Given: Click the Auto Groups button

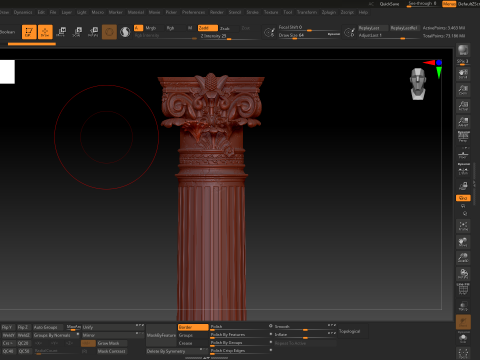Looking at the screenshot, I should pyautogui.click(x=48, y=327).
